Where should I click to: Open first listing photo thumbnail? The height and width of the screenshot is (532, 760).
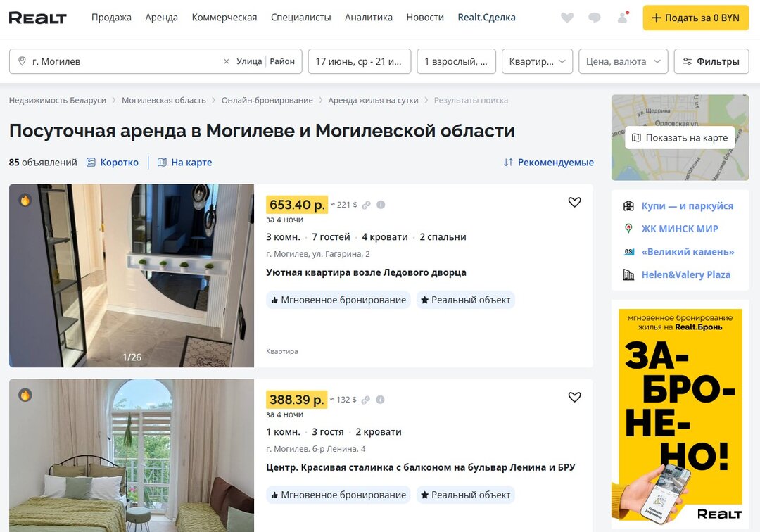point(132,275)
